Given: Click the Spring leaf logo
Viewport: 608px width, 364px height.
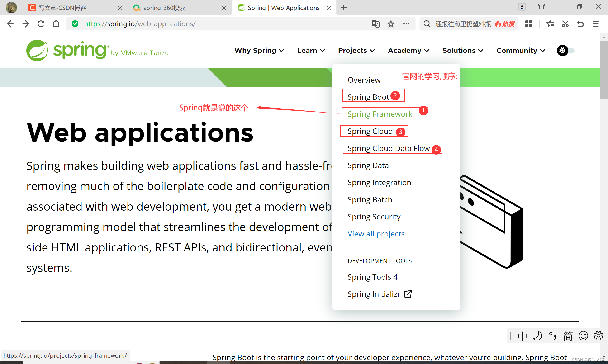Looking at the screenshot, I should pos(37,51).
